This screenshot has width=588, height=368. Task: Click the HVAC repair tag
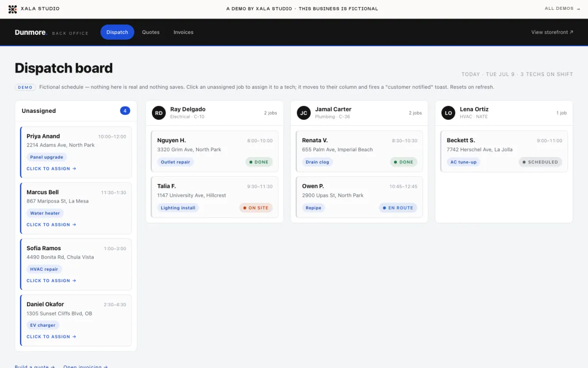pyautogui.click(x=44, y=269)
